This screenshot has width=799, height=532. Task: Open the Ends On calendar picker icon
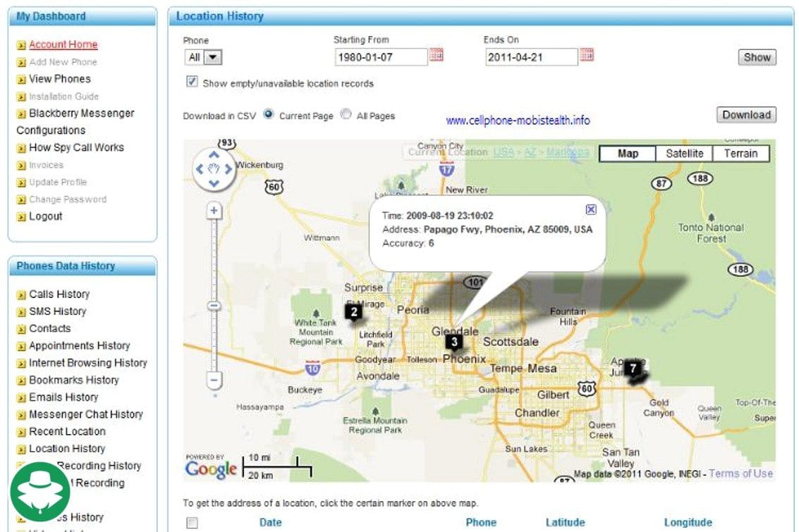click(587, 56)
